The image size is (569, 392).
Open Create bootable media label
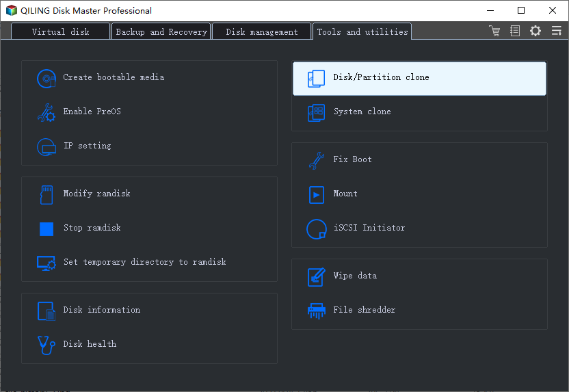pyautogui.click(x=114, y=77)
